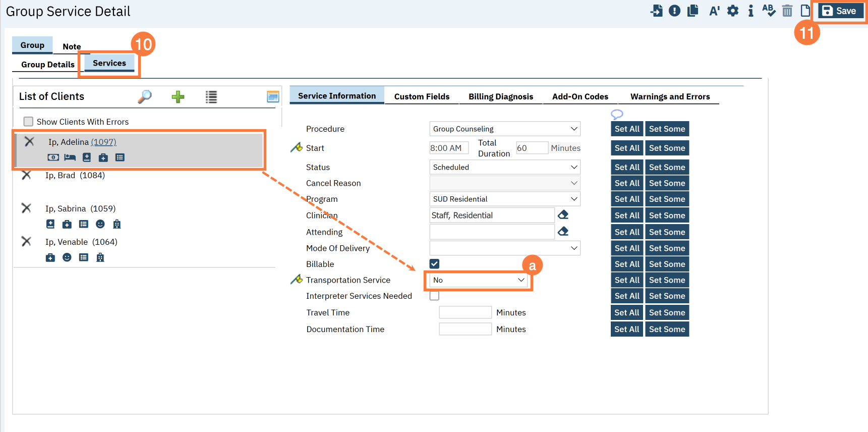This screenshot has width=868, height=432.
Task: Click the eraser icon next to Clinician field
Action: 563,215
